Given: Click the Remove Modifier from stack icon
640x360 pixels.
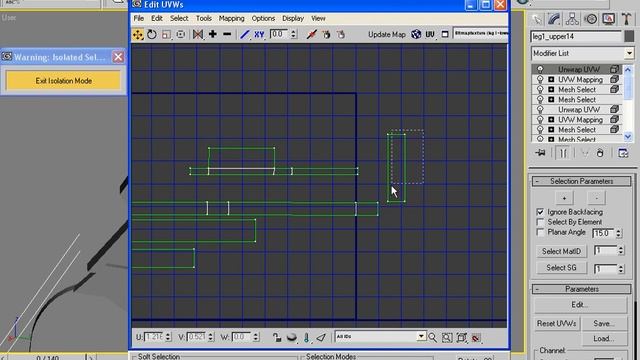Looking at the screenshot, I should pos(600,153).
